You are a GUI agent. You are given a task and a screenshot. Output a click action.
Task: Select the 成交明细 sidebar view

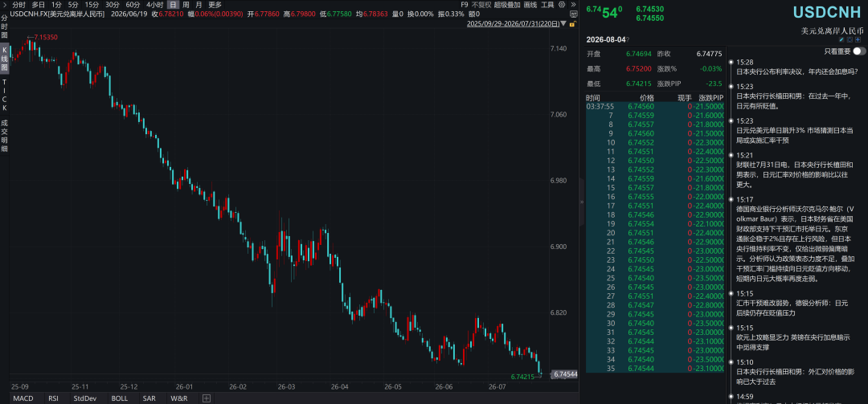coord(5,137)
